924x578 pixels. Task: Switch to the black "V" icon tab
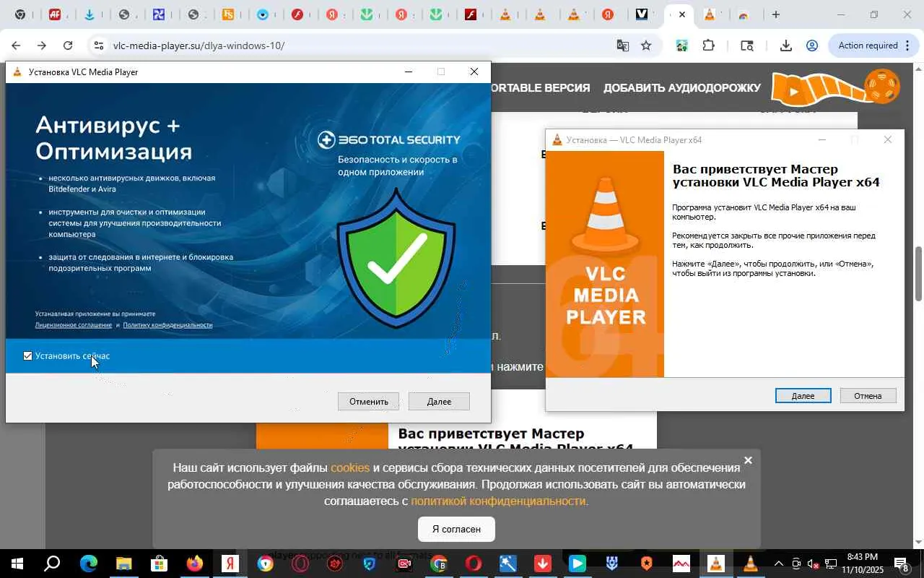point(642,14)
